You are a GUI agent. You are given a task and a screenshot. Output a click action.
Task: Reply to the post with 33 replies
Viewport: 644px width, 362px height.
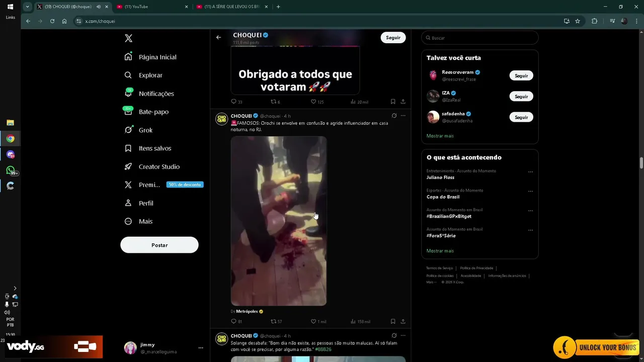pos(236,102)
